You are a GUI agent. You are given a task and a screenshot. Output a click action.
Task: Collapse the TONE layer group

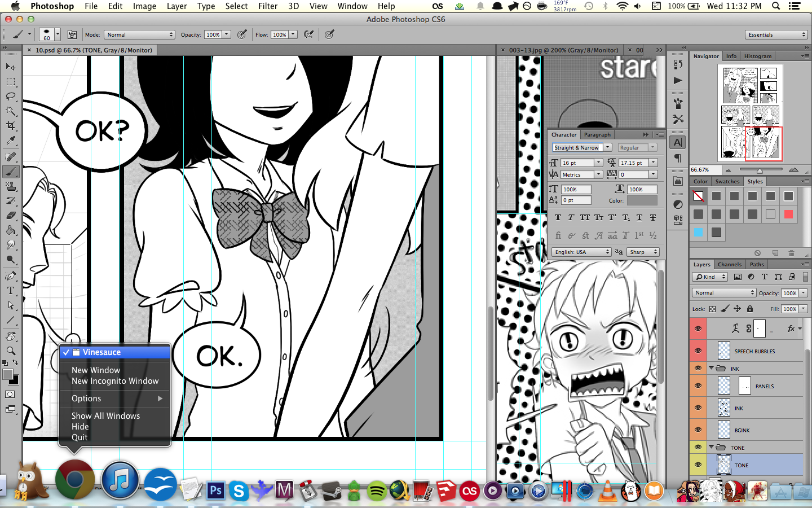pos(712,447)
